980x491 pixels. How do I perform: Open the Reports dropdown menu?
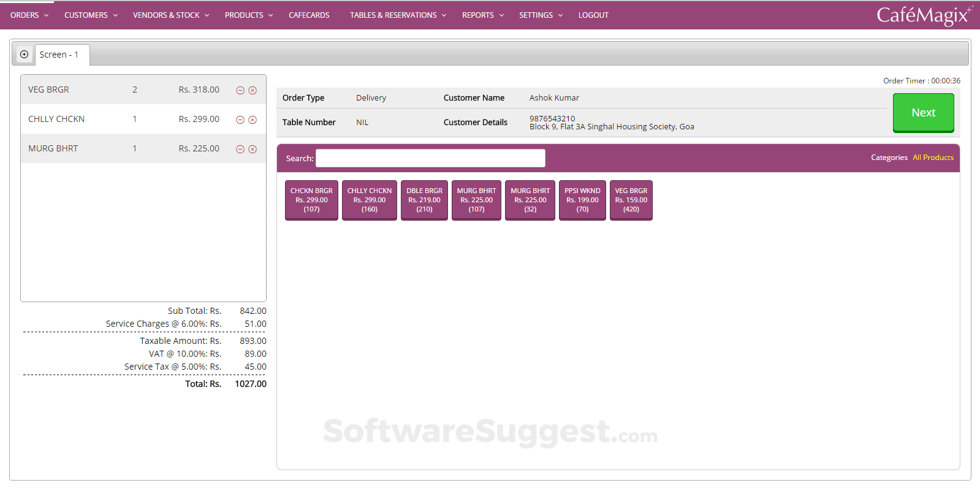(482, 15)
